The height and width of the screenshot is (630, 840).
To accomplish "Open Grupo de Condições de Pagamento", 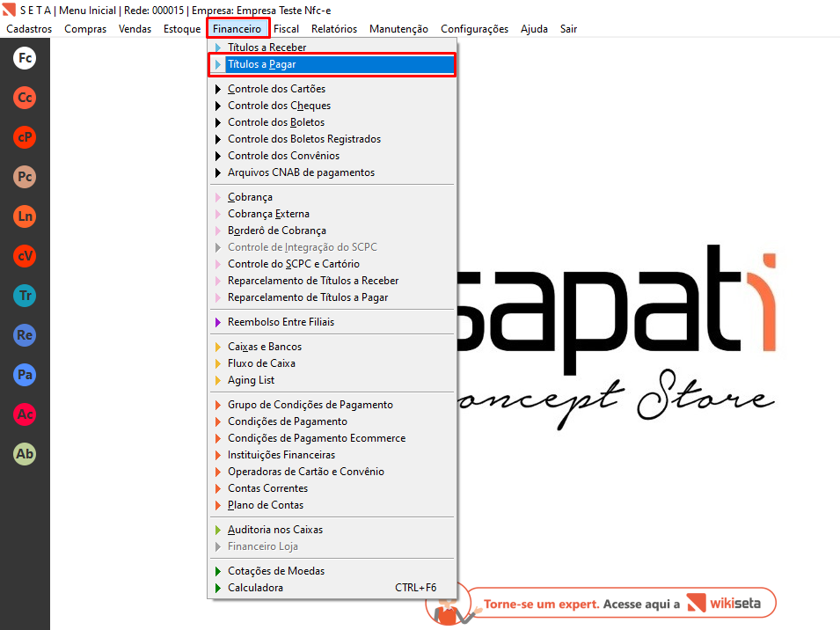I will tap(332, 405).
